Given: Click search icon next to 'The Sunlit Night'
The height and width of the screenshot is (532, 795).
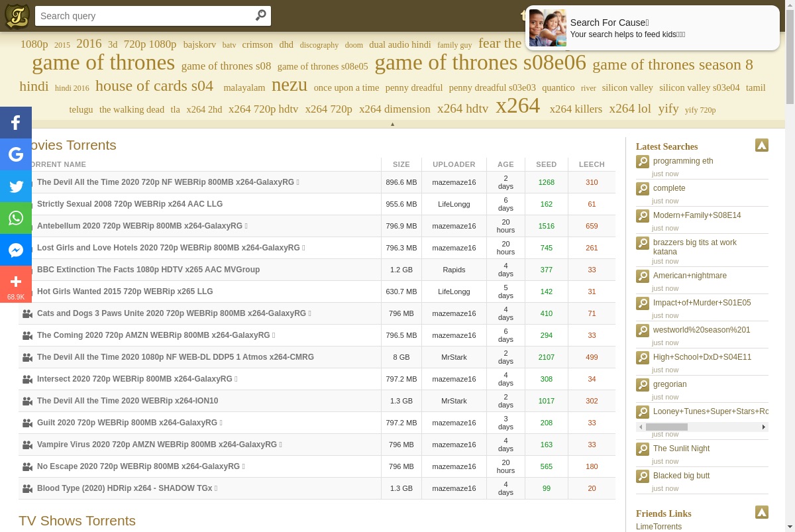Looking at the screenshot, I should [643, 449].
